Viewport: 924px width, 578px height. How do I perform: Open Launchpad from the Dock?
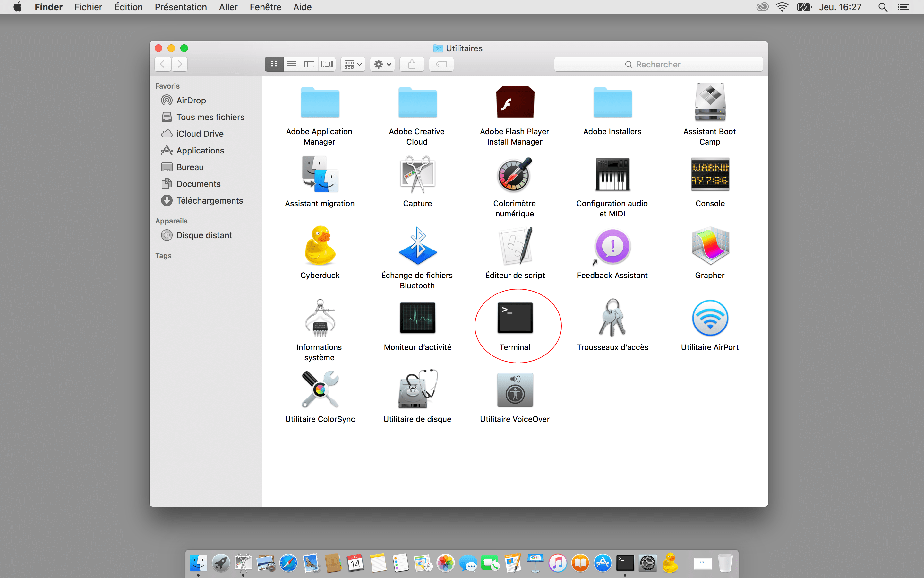[x=221, y=563]
